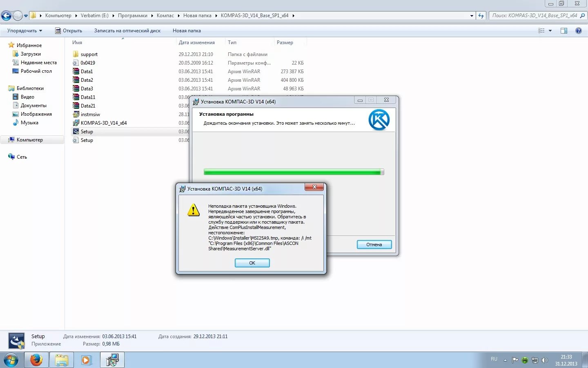Open Рабочий стол in the navigation pane
Viewport: 588px width, 368px height.
click(36, 71)
